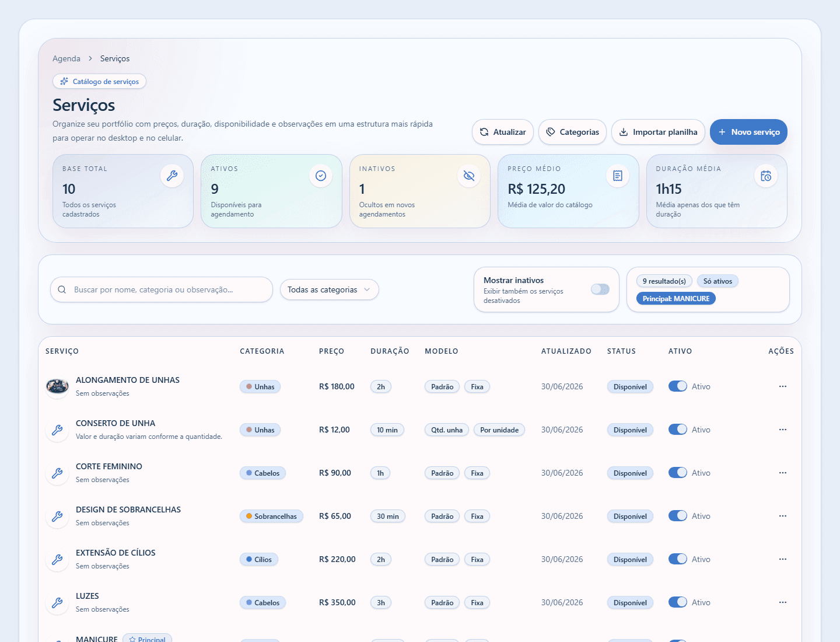Focus the service search field
The width and height of the screenshot is (840, 642).
point(162,289)
